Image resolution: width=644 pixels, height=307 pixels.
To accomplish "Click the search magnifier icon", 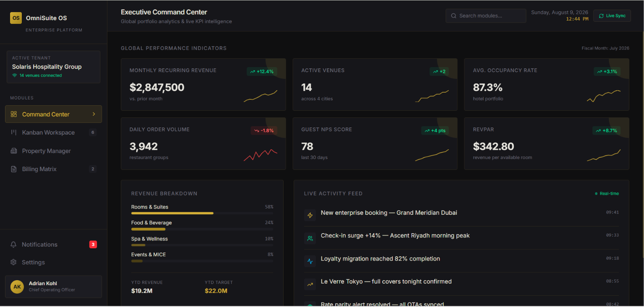I will click(x=454, y=16).
